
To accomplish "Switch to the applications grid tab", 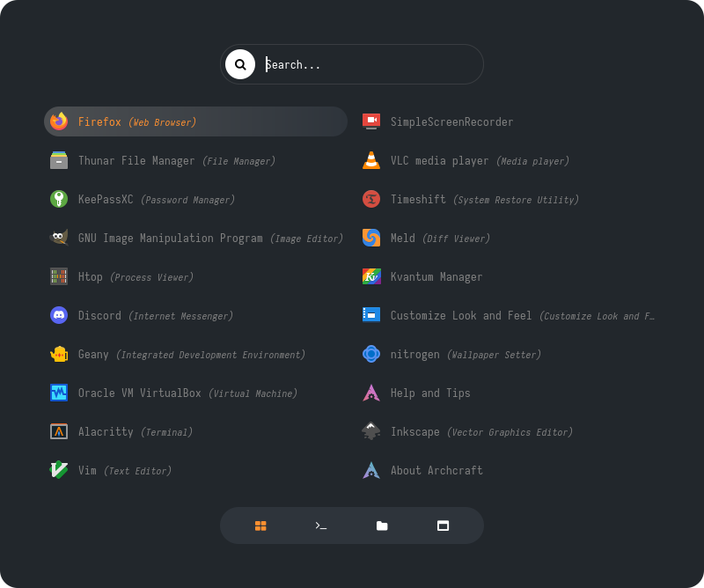I will (x=260, y=526).
